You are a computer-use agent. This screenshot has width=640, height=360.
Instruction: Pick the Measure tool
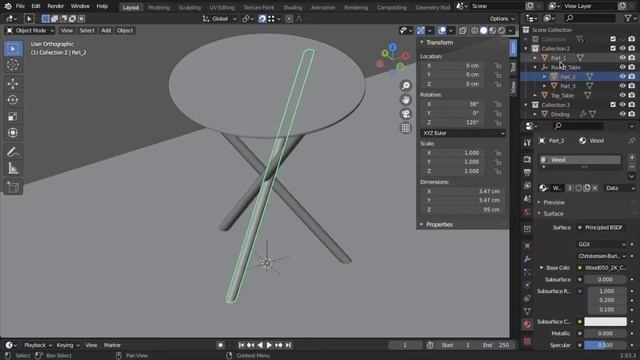coord(13,169)
